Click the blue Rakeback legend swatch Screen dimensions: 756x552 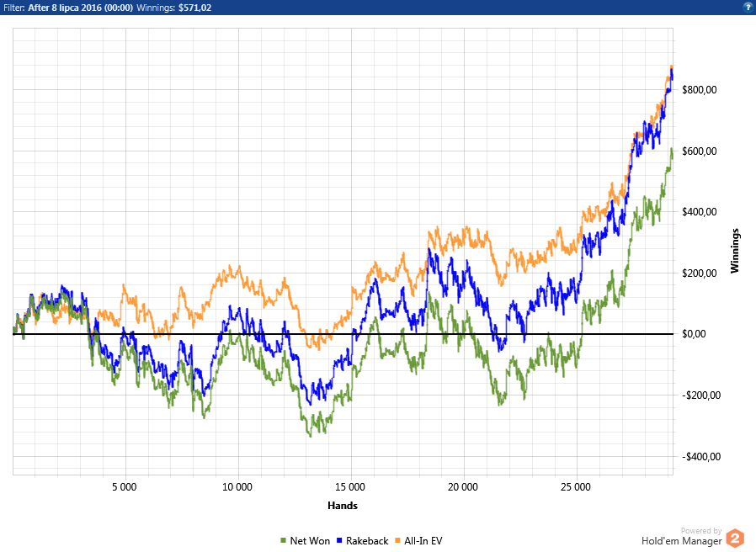point(339,540)
